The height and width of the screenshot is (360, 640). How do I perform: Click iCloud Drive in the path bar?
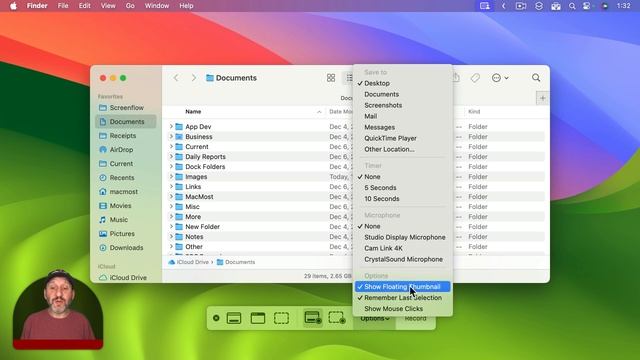(x=189, y=262)
